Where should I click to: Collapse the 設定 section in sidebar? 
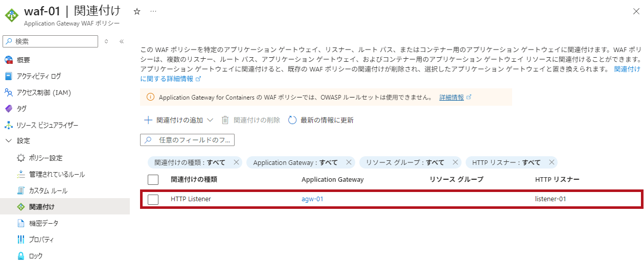(x=8, y=140)
